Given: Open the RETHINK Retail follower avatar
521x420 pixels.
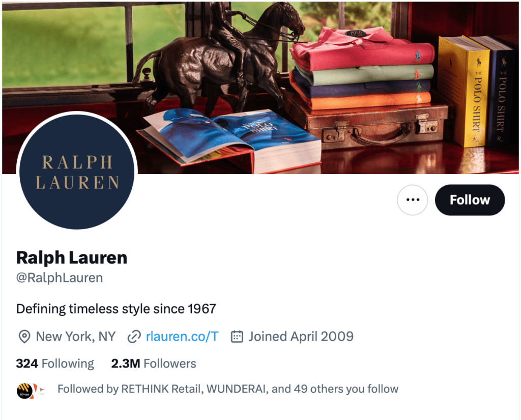Looking at the screenshot, I should tap(24, 391).
